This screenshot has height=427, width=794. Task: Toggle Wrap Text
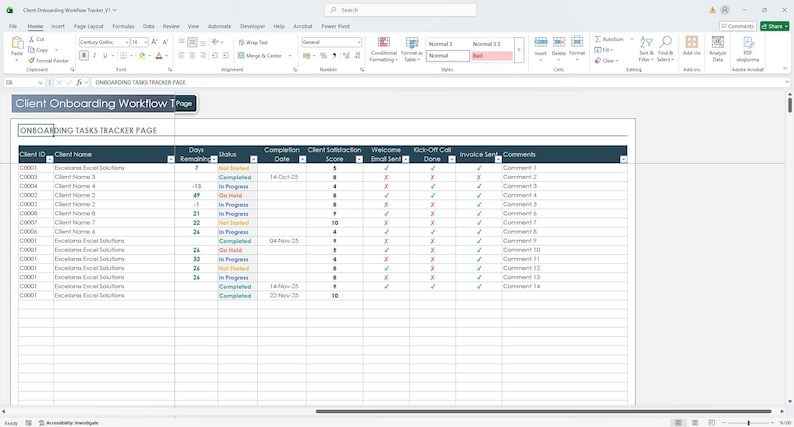[x=253, y=43]
